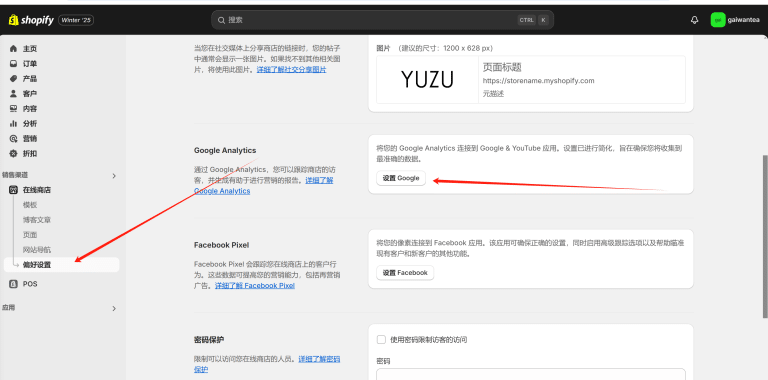
Task: Expand the 销售渠道 chevron
Action: click(114, 175)
